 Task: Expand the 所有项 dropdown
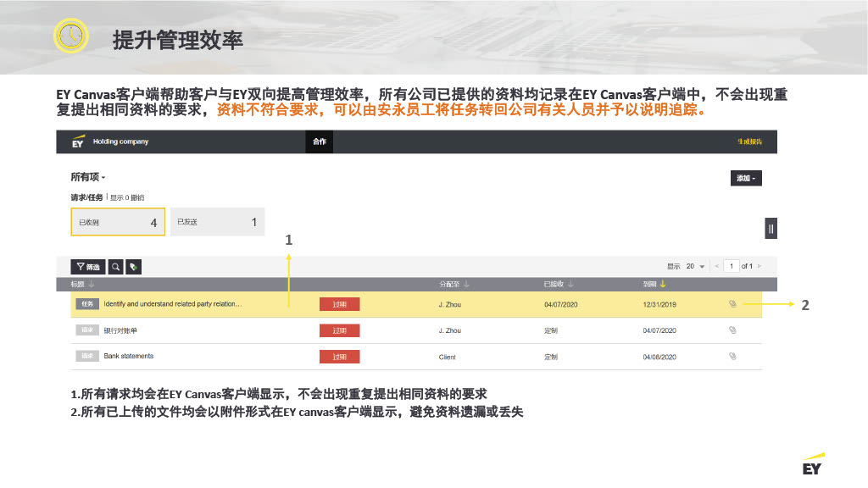coord(88,178)
